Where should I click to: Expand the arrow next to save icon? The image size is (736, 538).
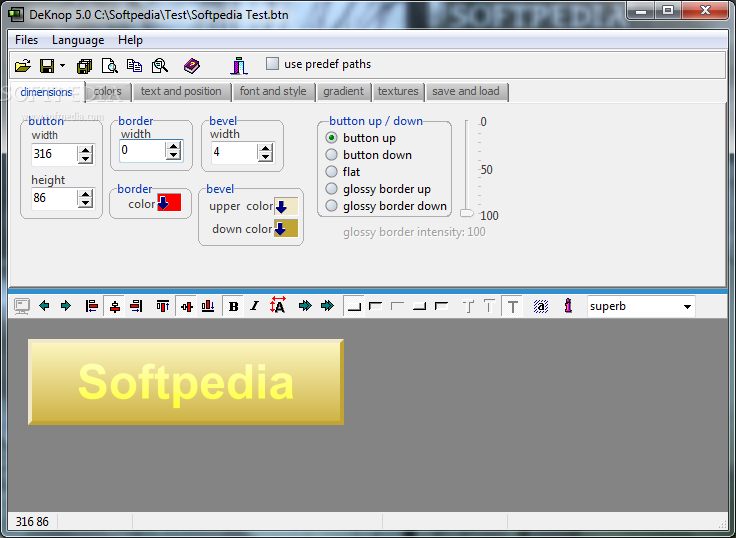click(62, 66)
